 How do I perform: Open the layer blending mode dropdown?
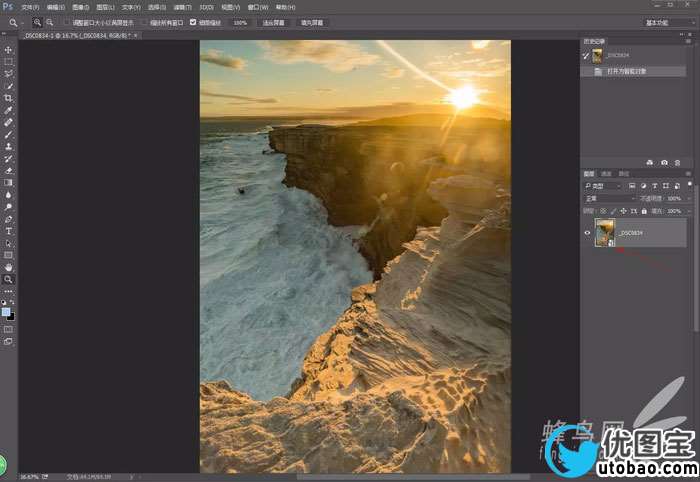pyautogui.click(x=610, y=198)
